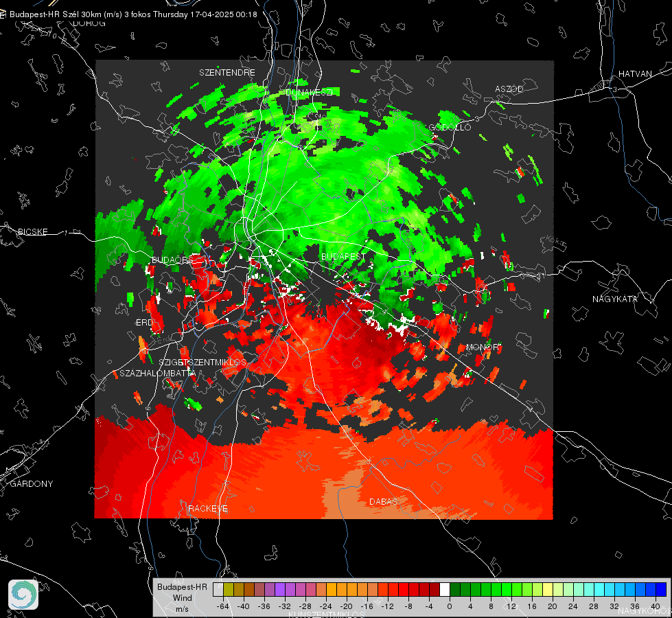Click the HATVAN town label
Image resolution: width=672 pixels, height=618 pixels.
click(x=635, y=73)
